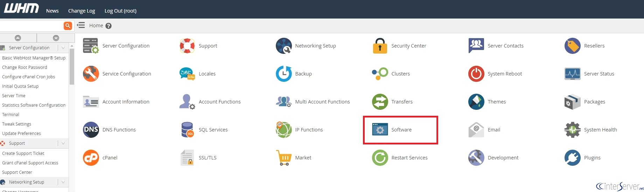The image size is (644, 192).
Task: Open the SQL Services database icon
Action: click(187, 130)
